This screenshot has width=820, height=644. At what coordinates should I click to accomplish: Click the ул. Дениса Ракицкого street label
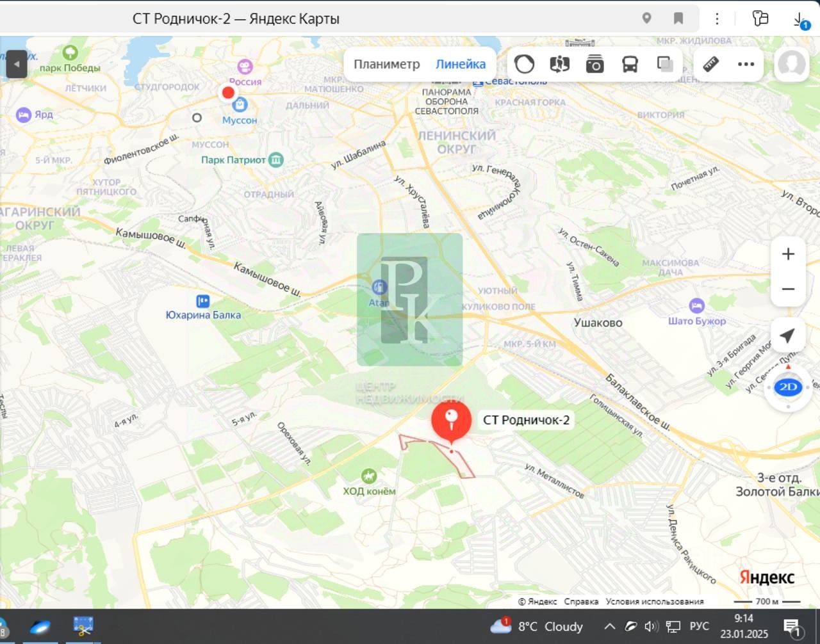[x=691, y=544]
